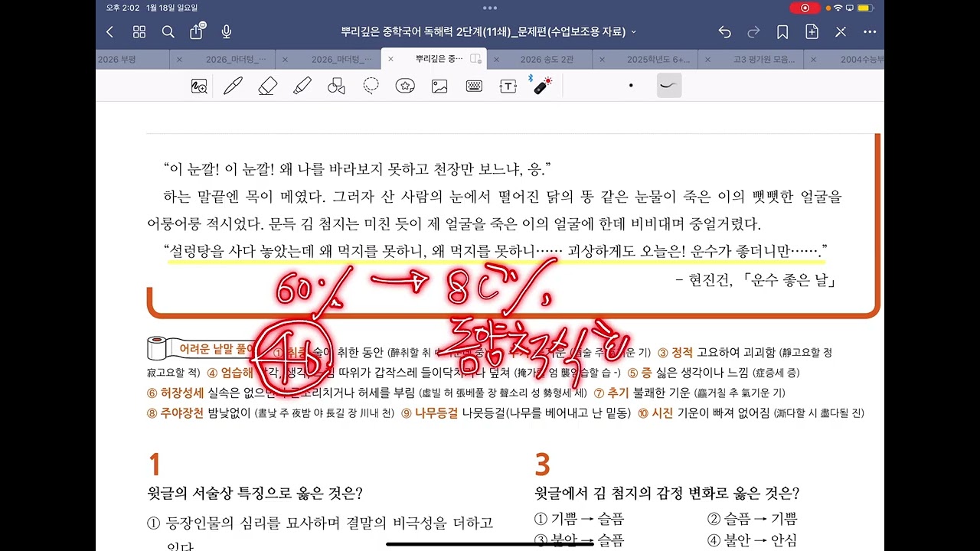Open the share and export menu
This screenshot has width=980, height=551.
tap(198, 31)
